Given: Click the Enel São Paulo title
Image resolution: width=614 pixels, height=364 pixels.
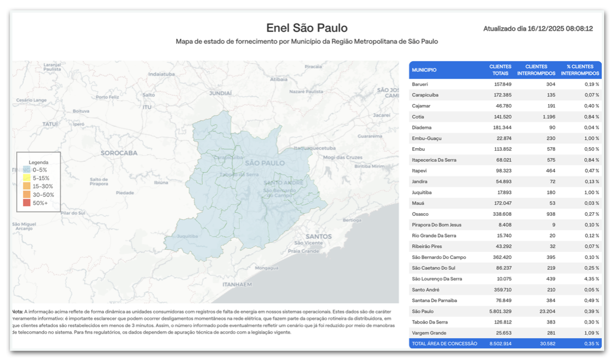Looking at the screenshot, I should 307,28.
